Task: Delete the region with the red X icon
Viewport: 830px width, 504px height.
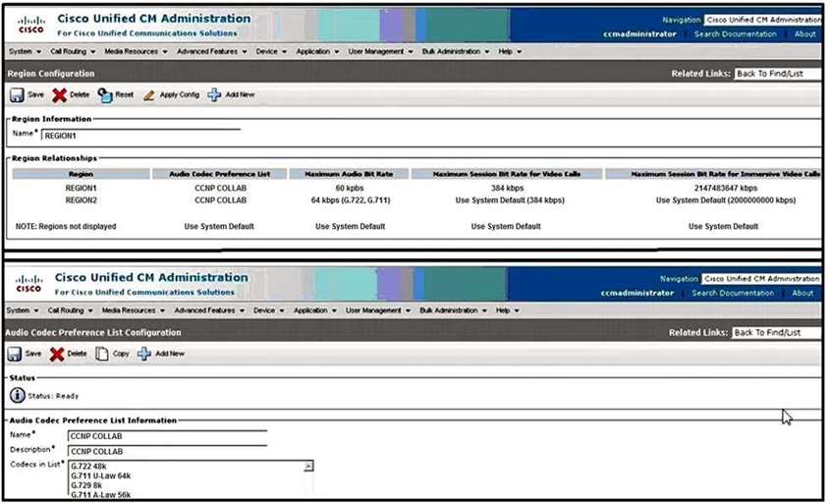Action: click(x=59, y=95)
